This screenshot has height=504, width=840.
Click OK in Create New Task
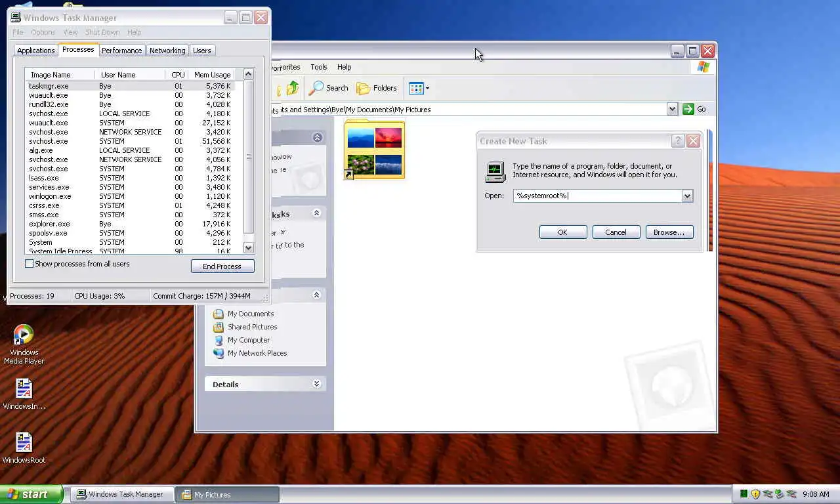pyautogui.click(x=562, y=232)
